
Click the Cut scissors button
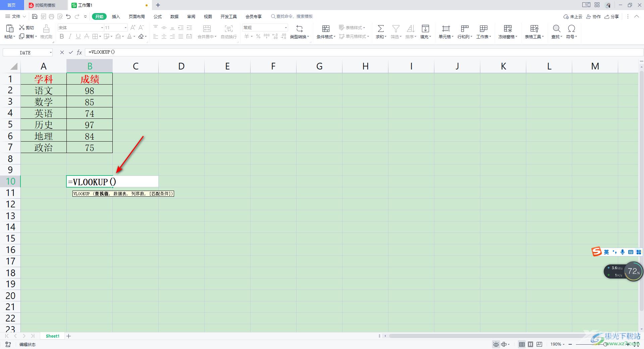click(x=26, y=28)
